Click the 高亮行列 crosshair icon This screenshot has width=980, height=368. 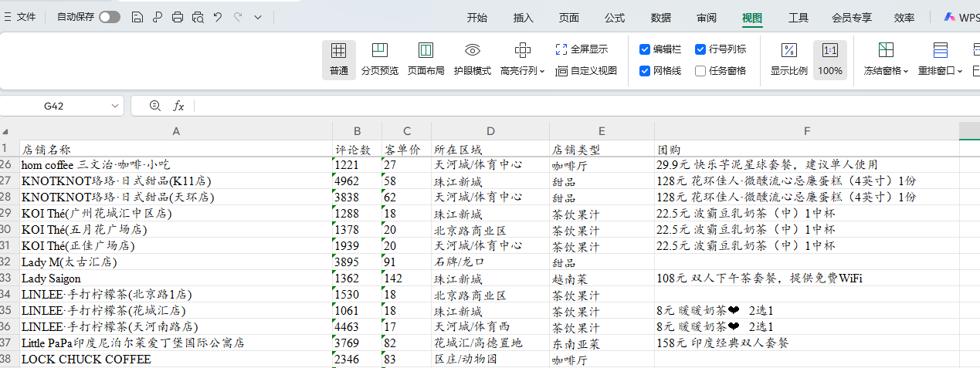click(523, 51)
